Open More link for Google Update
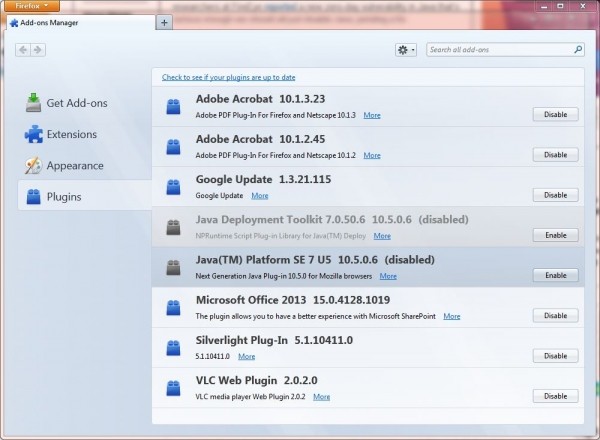 click(260, 196)
